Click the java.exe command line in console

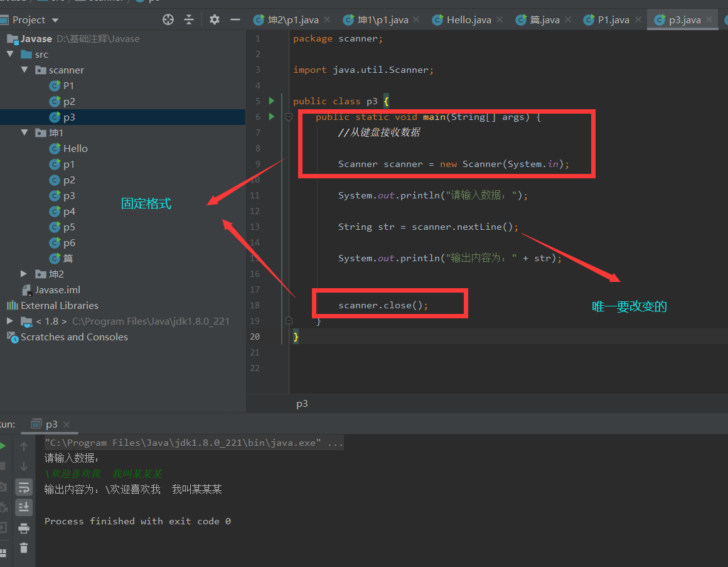coord(193,443)
